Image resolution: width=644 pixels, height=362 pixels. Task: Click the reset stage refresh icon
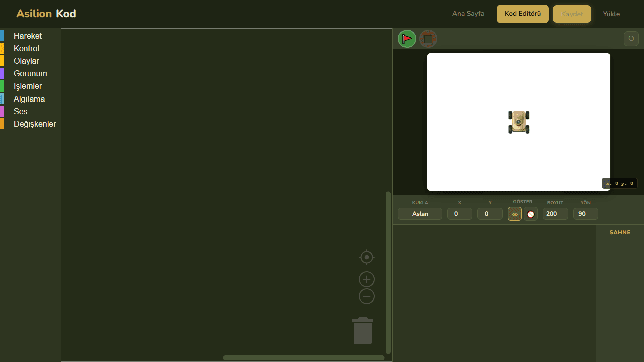631,39
